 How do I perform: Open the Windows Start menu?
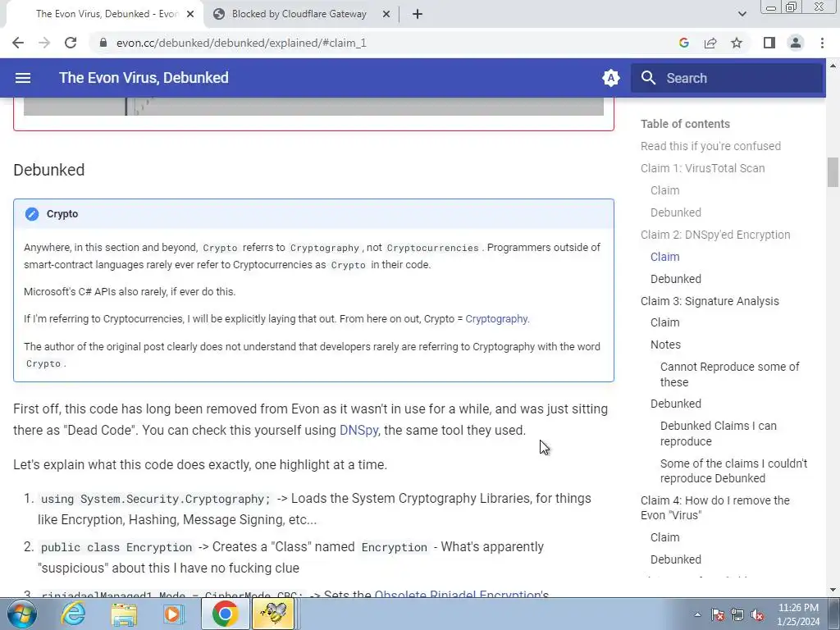coord(21,614)
